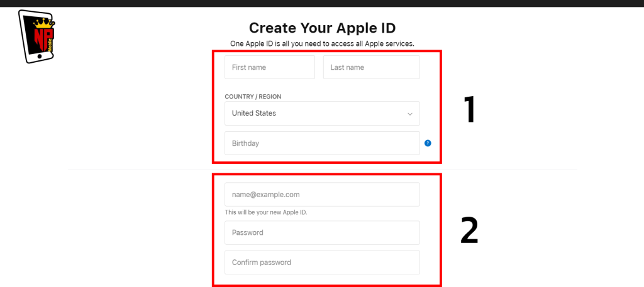Click the NP Mobile logo
Screen dimensions: 644x287
pos(36,36)
